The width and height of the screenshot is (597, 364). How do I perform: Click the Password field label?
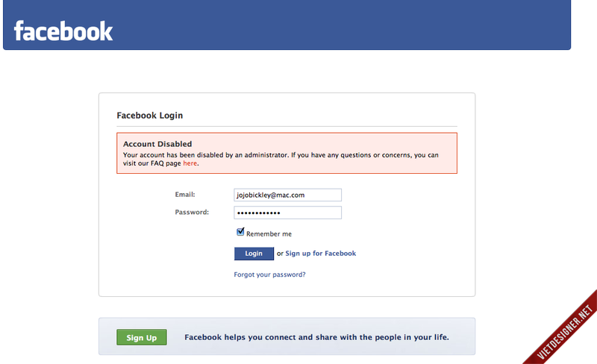point(192,212)
